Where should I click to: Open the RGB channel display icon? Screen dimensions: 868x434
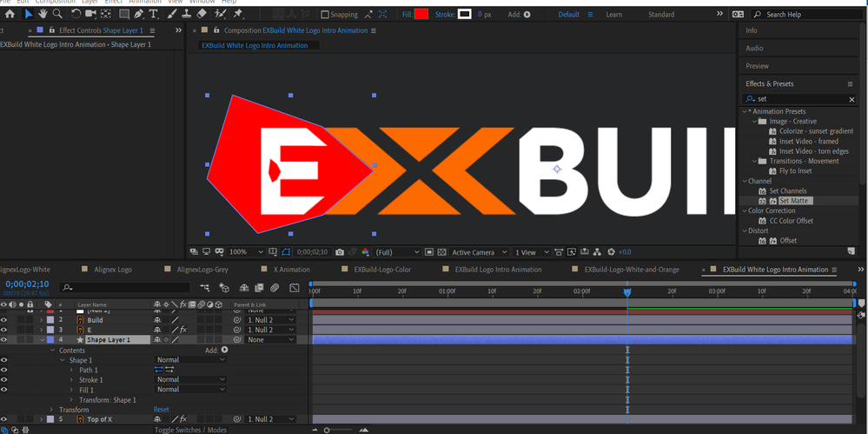coord(365,252)
